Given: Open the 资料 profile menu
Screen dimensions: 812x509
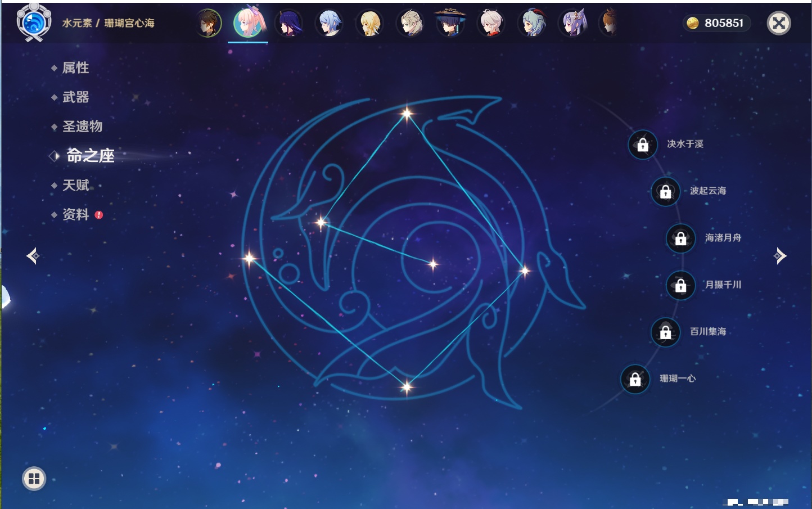Looking at the screenshot, I should (x=75, y=214).
